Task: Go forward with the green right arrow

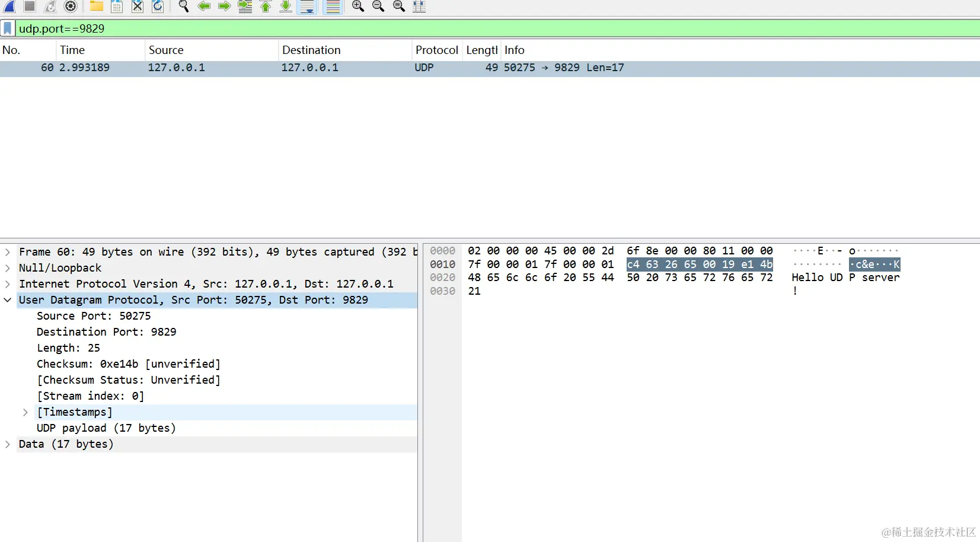Action: 224,6
